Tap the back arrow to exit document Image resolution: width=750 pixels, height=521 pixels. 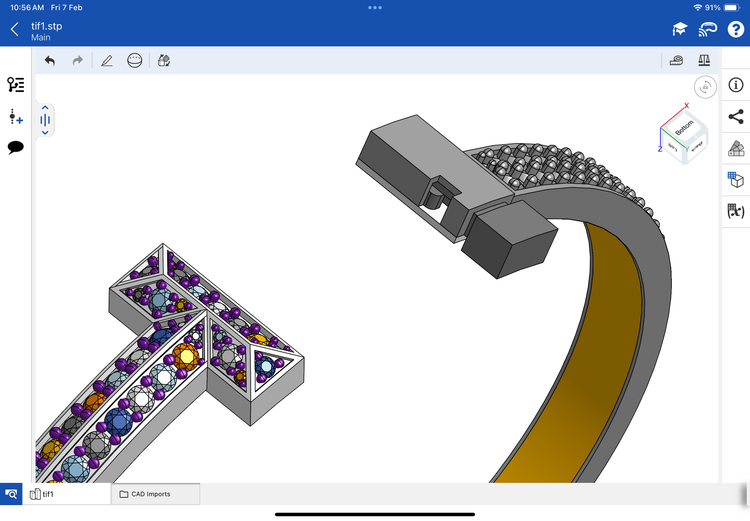pos(14,29)
